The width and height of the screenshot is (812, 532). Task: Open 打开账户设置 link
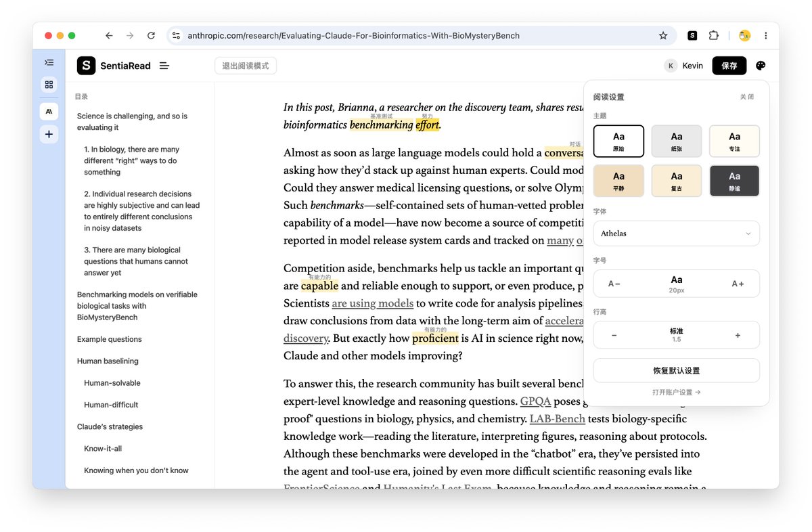[x=677, y=392]
